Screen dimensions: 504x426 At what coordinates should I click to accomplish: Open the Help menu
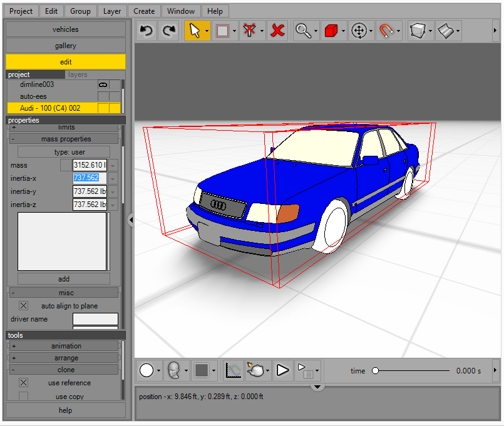[x=215, y=11]
